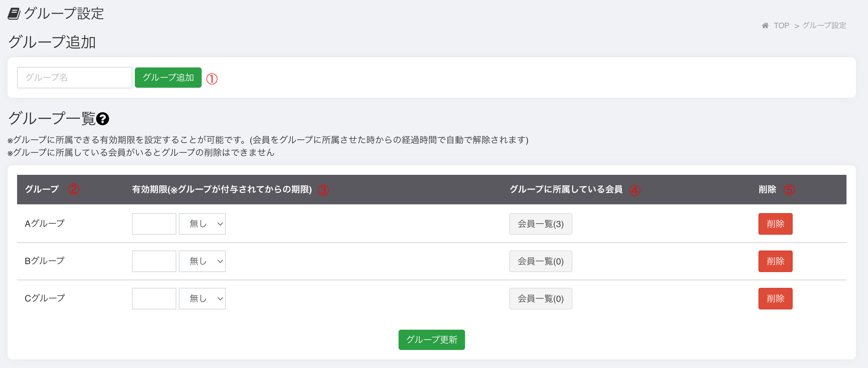Screen dimensions: 868x368
Task: Click the グループ名 input field
Action: point(74,78)
